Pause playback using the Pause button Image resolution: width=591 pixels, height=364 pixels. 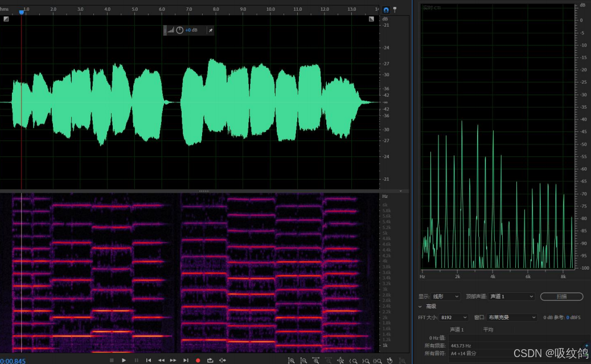coord(136,360)
